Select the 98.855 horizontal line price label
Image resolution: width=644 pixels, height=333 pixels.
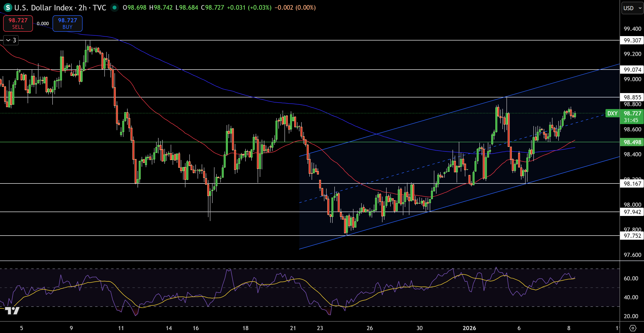point(632,97)
